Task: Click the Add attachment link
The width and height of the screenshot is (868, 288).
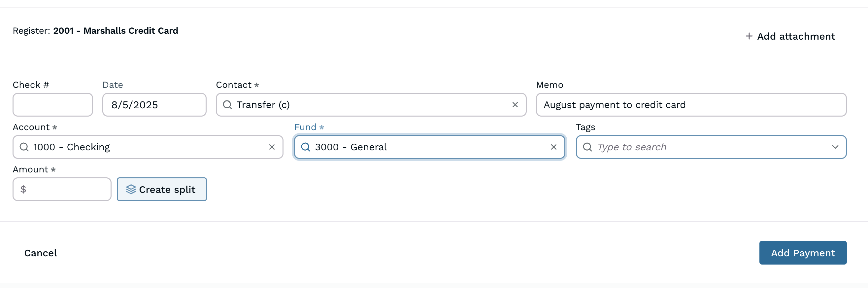Action: (x=795, y=36)
